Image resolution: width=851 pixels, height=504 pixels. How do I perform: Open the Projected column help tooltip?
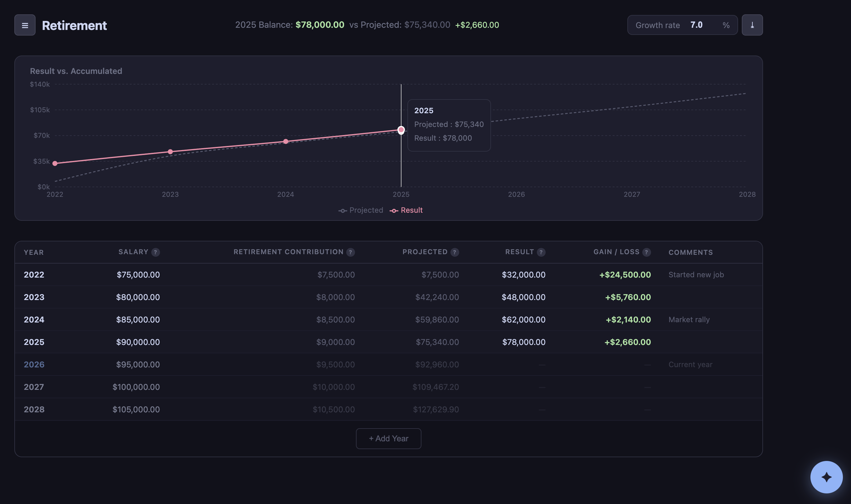click(x=455, y=252)
